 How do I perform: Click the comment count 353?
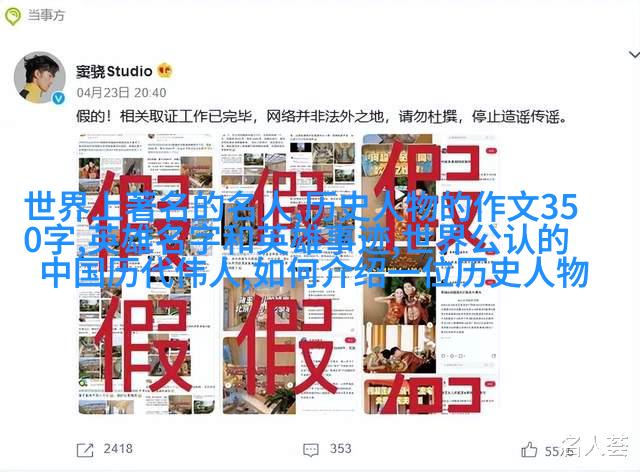(340, 449)
